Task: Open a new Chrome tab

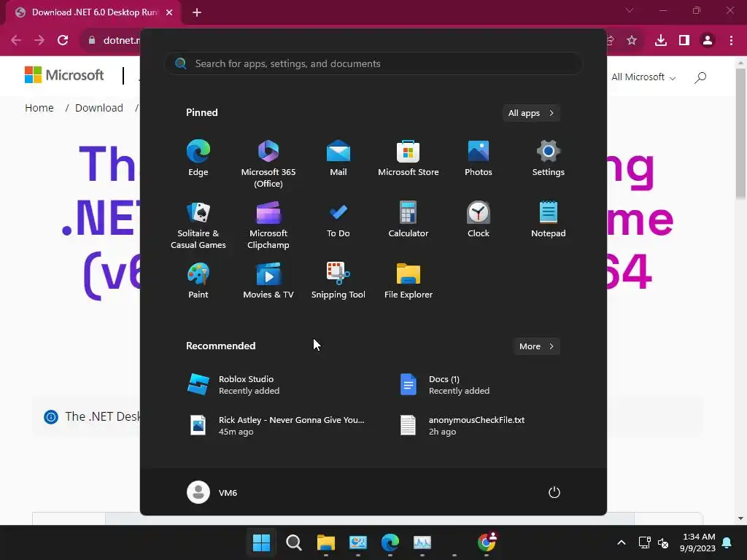Action: click(197, 12)
